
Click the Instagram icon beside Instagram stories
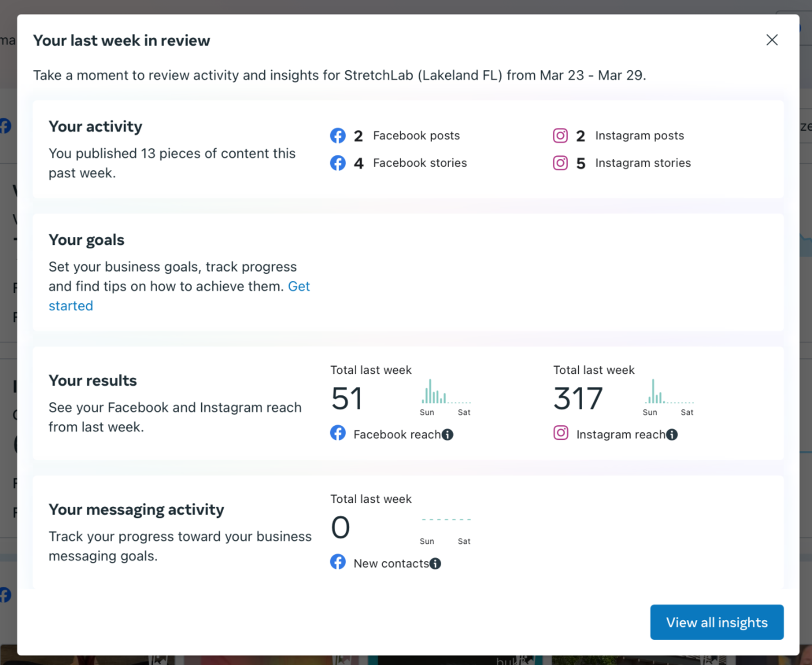[x=560, y=163]
